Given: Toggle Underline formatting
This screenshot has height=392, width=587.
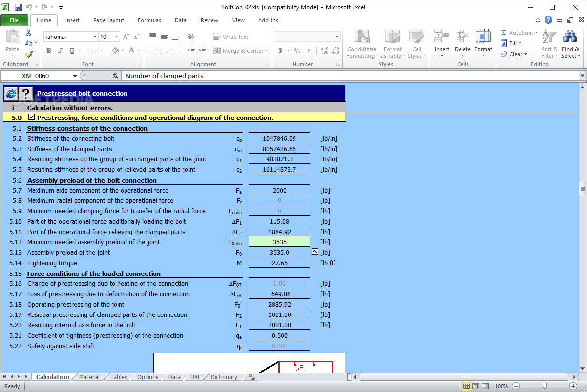Looking at the screenshot, I should point(72,50).
